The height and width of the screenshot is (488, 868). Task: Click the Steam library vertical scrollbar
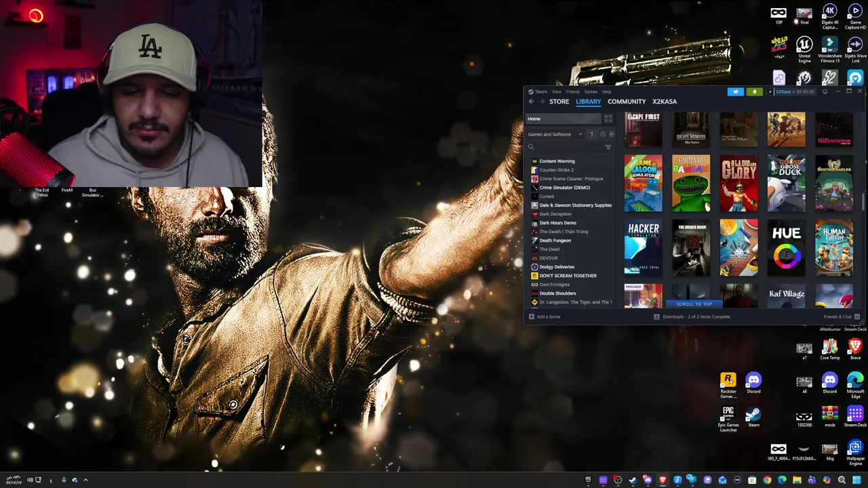(x=863, y=201)
